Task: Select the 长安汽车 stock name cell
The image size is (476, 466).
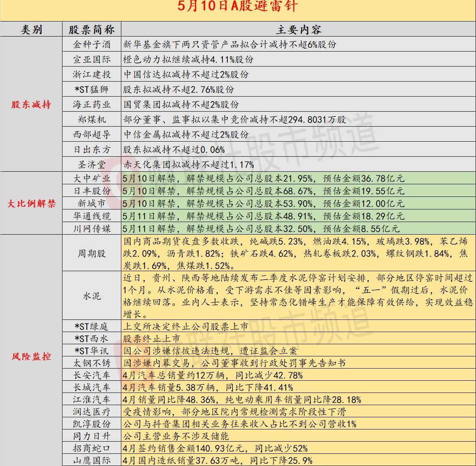Action: click(x=92, y=375)
